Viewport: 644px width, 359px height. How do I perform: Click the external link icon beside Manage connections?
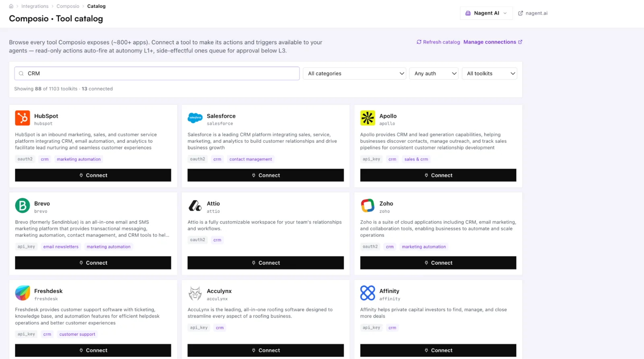click(520, 42)
